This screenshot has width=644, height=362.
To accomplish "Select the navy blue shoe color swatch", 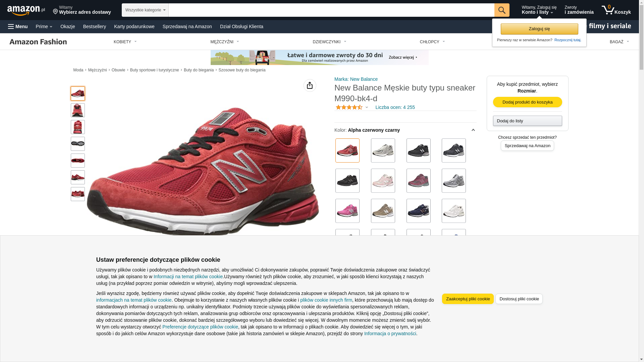I will pos(419,211).
